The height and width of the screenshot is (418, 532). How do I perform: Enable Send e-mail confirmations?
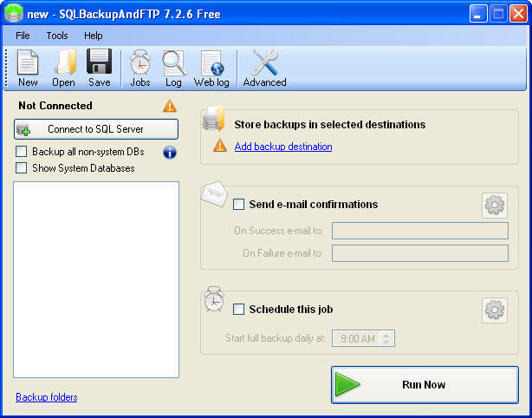238,205
